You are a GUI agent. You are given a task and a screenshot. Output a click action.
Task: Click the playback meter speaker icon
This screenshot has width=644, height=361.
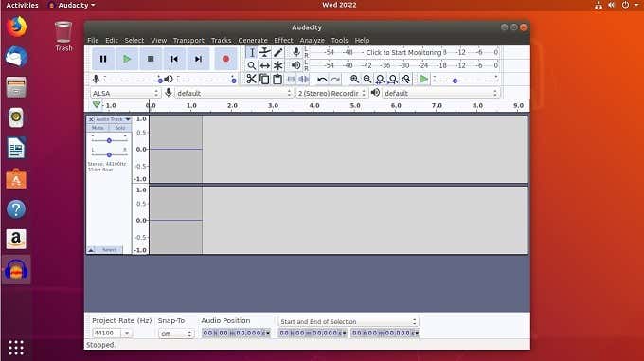[295, 65]
